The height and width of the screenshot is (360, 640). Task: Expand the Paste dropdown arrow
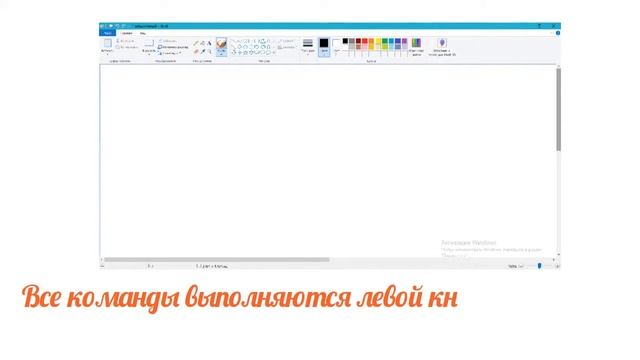point(107,54)
